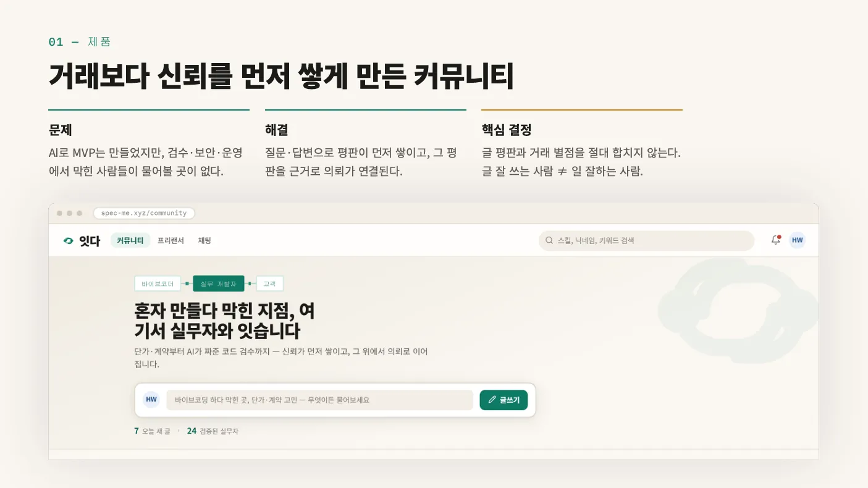Screen dimensions: 868x488
Task: Select the 실무 개발자 chip
Action: point(219,284)
